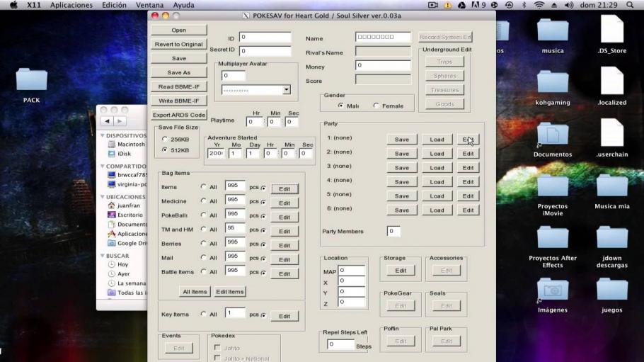The height and width of the screenshot is (362, 644).
Task: Open Spotlight search in menu bar
Action: tap(630, 5)
